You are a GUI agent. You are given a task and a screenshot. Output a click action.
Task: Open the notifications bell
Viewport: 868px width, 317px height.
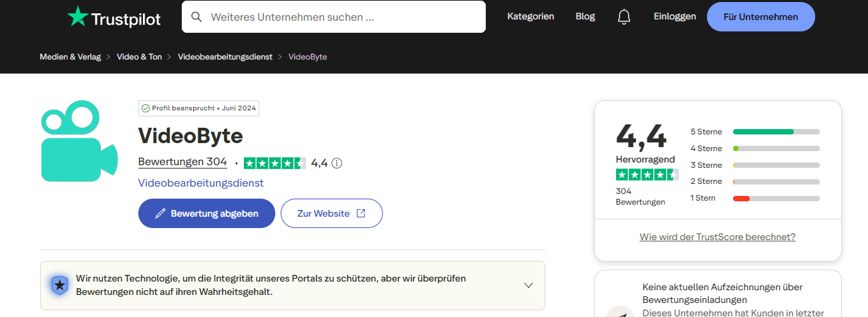point(624,17)
